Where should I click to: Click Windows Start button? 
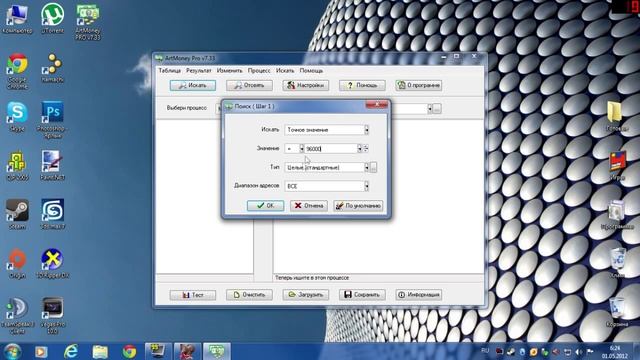click(12, 351)
